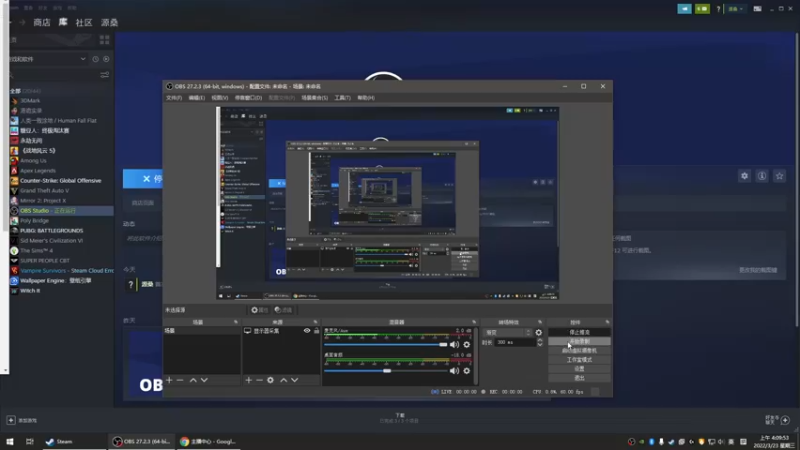Toggle Studio Mode in OBS controls
This screenshot has width=800, height=450.
(x=579, y=360)
